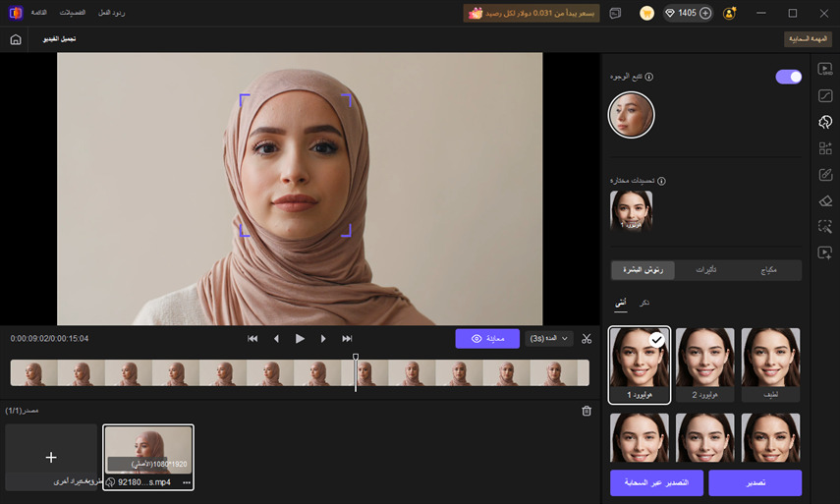Click the face tracking frame in preview
Screen dimensions: 840x504
click(x=295, y=165)
